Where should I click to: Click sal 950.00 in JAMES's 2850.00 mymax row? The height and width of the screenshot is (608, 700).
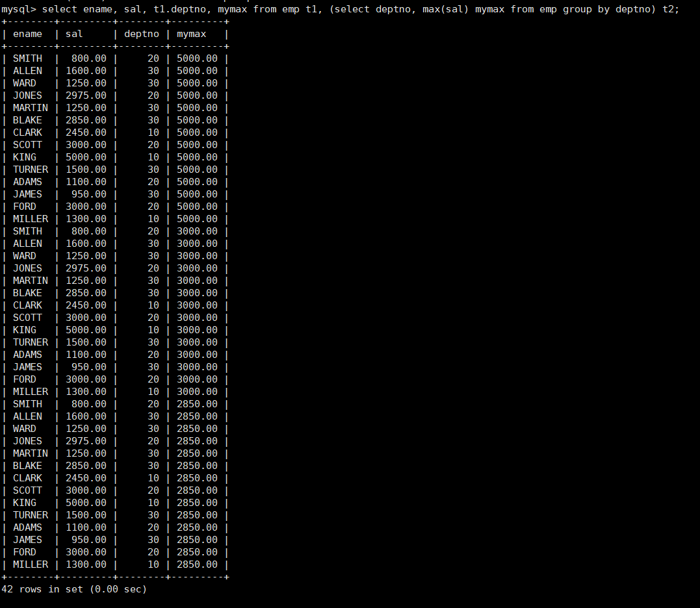pos(89,540)
